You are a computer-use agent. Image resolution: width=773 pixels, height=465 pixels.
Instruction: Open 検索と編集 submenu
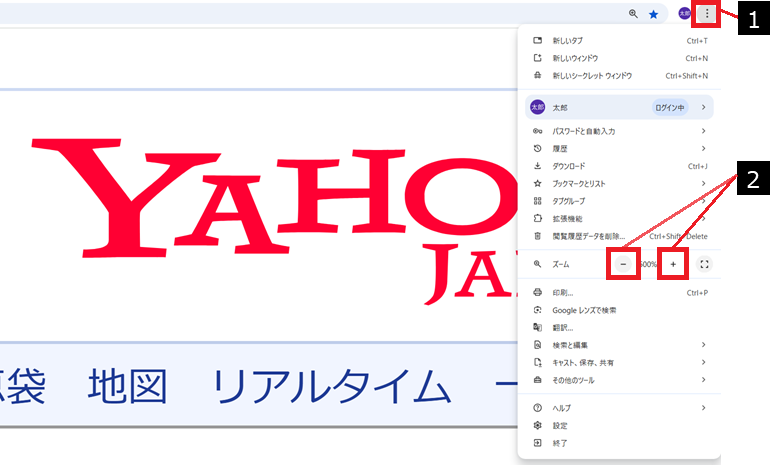point(620,345)
